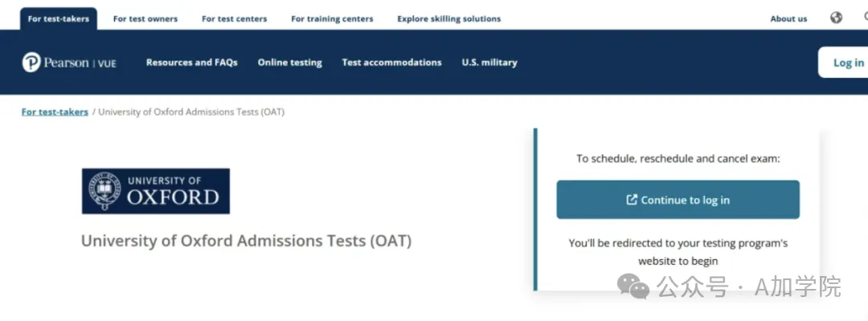Open the About us link
This screenshot has width=868, height=321.
789,18
